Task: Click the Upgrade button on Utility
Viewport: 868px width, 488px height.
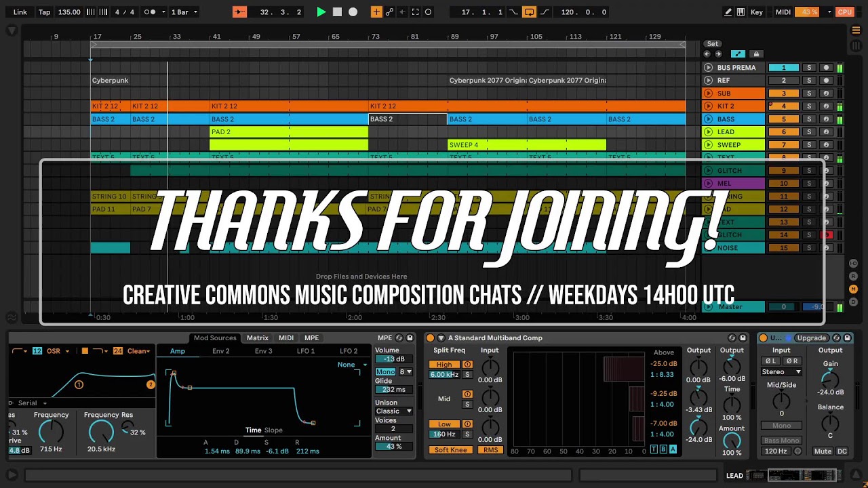Action: coord(812,338)
